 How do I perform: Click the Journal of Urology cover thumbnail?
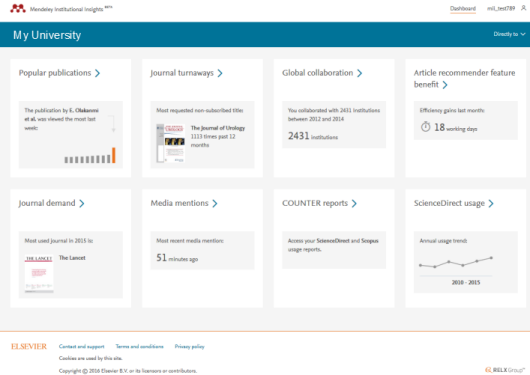point(170,143)
